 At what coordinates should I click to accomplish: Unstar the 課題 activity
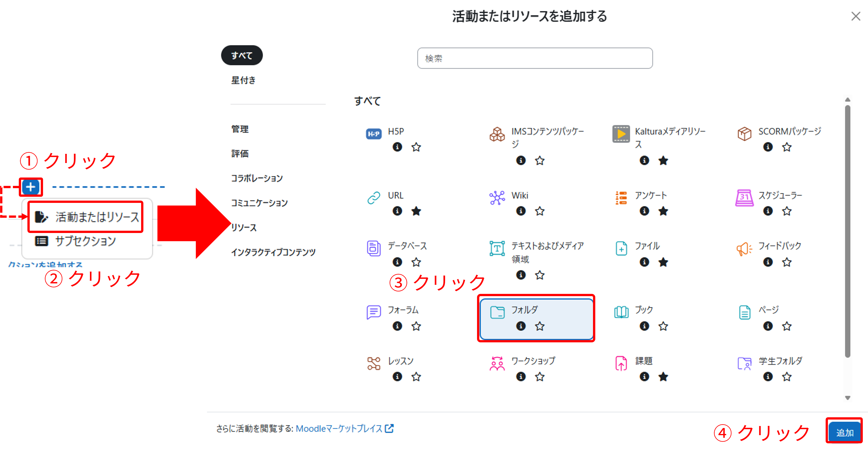663,376
